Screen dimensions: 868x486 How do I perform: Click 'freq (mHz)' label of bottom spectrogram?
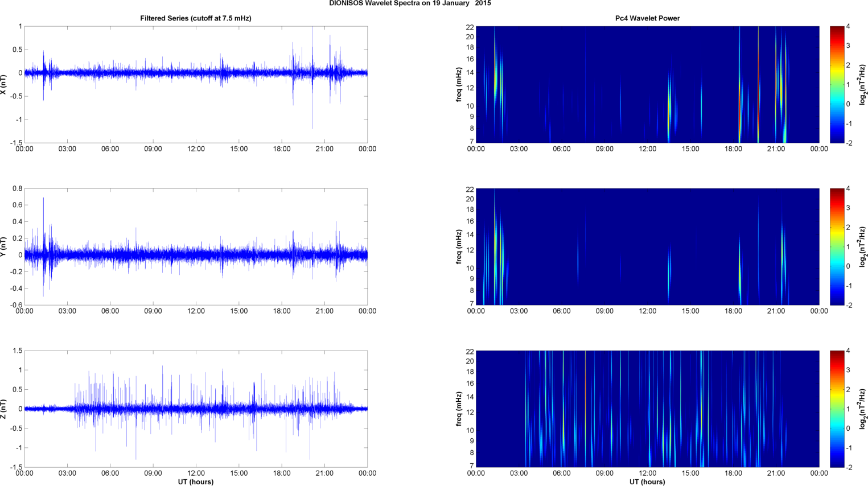click(459, 409)
